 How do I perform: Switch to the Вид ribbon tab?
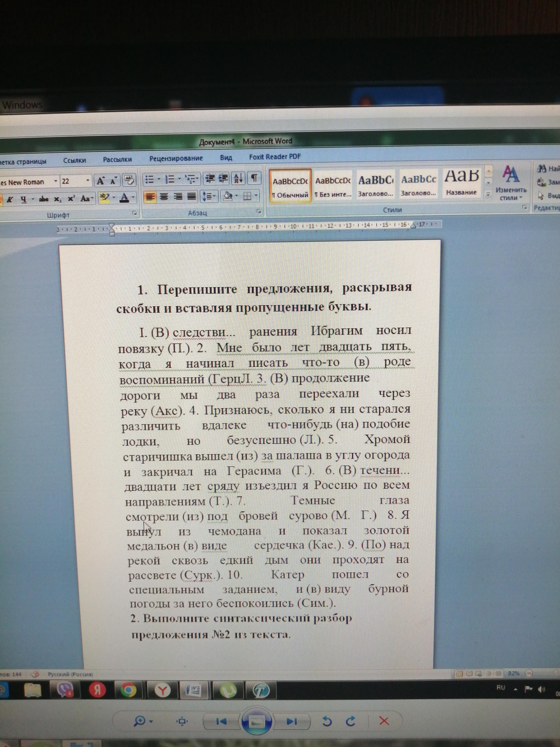pos(226,158)
